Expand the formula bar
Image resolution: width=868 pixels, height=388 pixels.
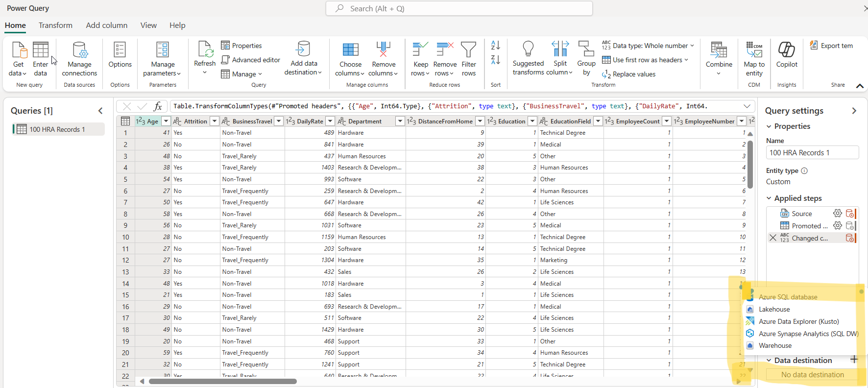click(x=747, y=106)
